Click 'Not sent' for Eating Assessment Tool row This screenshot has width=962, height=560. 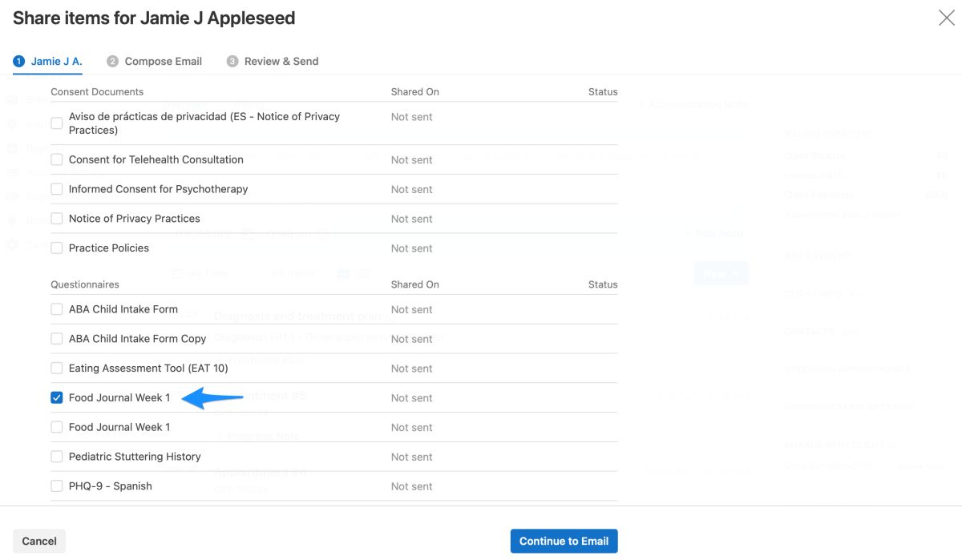[412, 369]
